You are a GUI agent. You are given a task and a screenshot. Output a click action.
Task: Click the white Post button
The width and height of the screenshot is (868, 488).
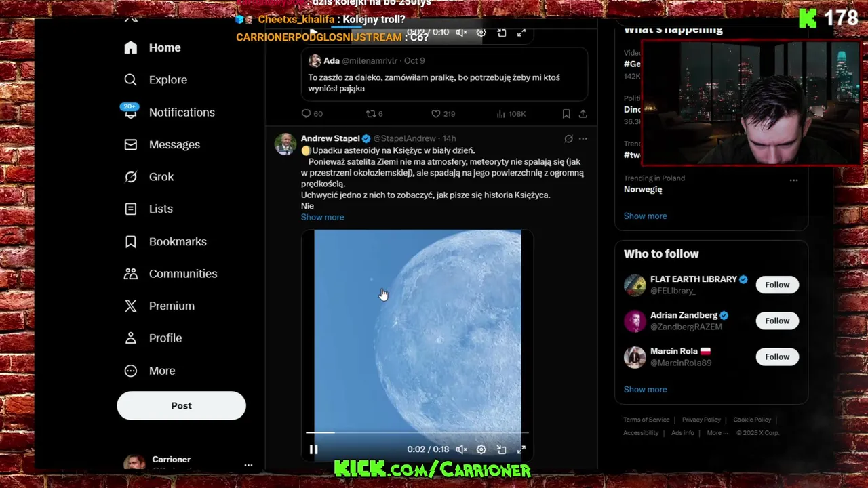pos(181,405)
